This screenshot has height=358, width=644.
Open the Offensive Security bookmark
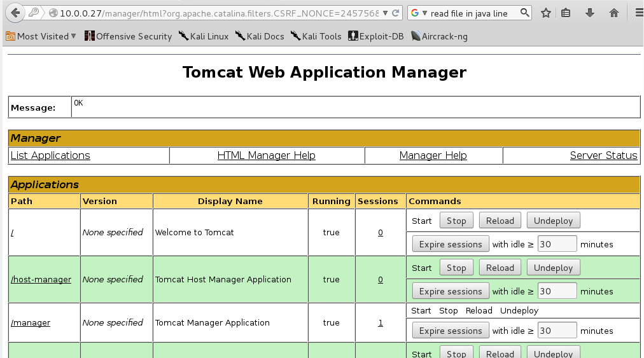click(x=128, y=36)
